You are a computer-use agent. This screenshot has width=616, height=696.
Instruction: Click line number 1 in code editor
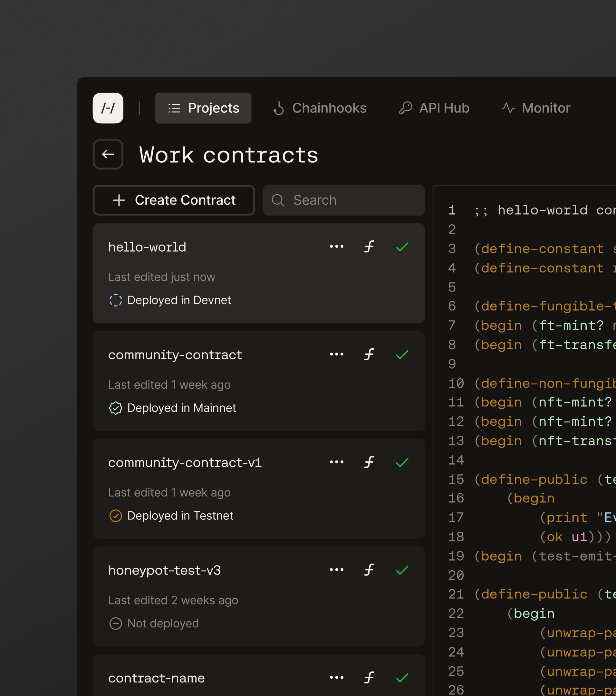pos(452,210)
